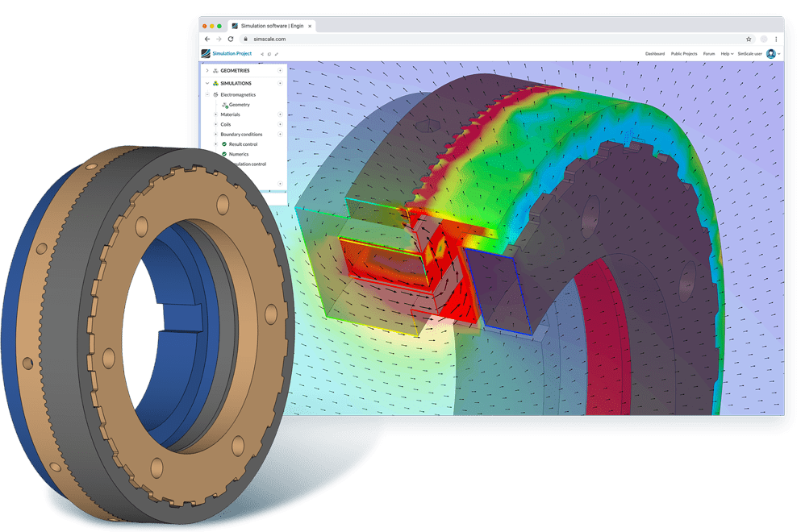Image resolution: width=801 pixels, height=532 pixels.
Task: Click the GEOMETRIES cube icon
Action: 215,71
